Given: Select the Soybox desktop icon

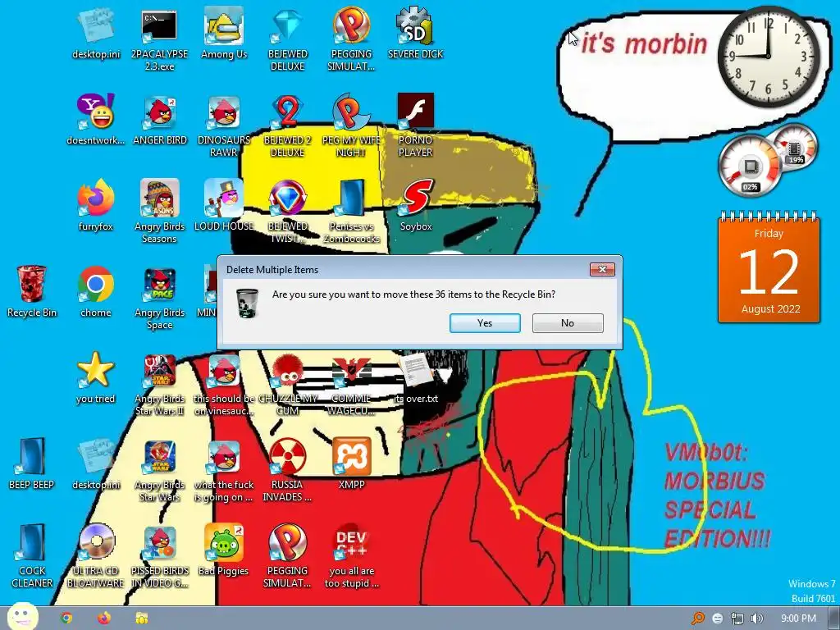Looking at the screenshot, I should [x=416, y=206].
